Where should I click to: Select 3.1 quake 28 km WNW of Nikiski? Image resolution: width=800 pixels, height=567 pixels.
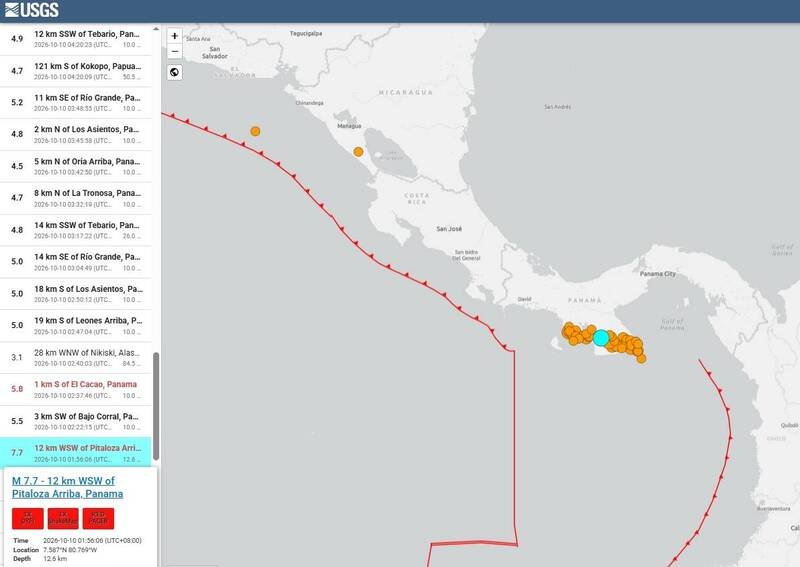(x=76, y=358)
